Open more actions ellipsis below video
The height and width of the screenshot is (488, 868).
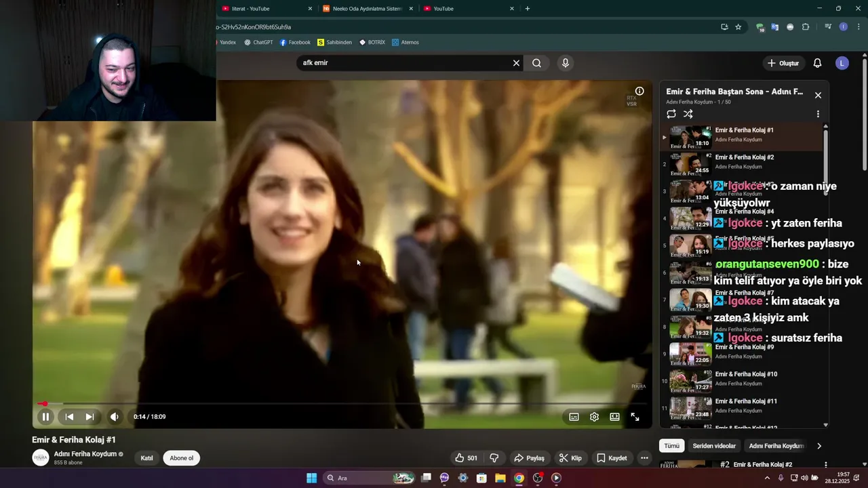coord(644,458)
